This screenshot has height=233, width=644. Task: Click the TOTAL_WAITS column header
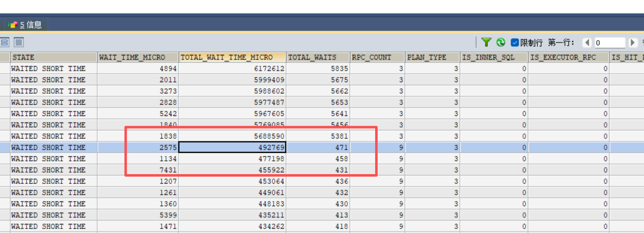318,57
